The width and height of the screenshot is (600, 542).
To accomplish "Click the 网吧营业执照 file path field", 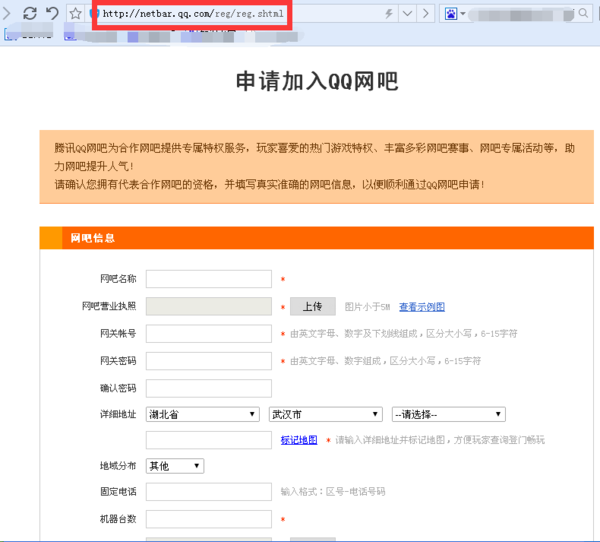I will coord(209,306).
